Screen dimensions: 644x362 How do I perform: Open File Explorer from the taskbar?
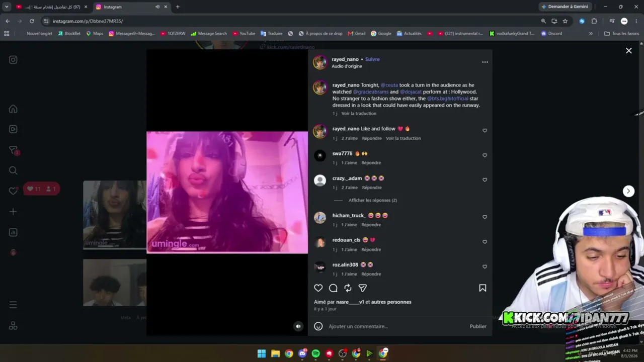pyautogui.click(x=275, y=353)
